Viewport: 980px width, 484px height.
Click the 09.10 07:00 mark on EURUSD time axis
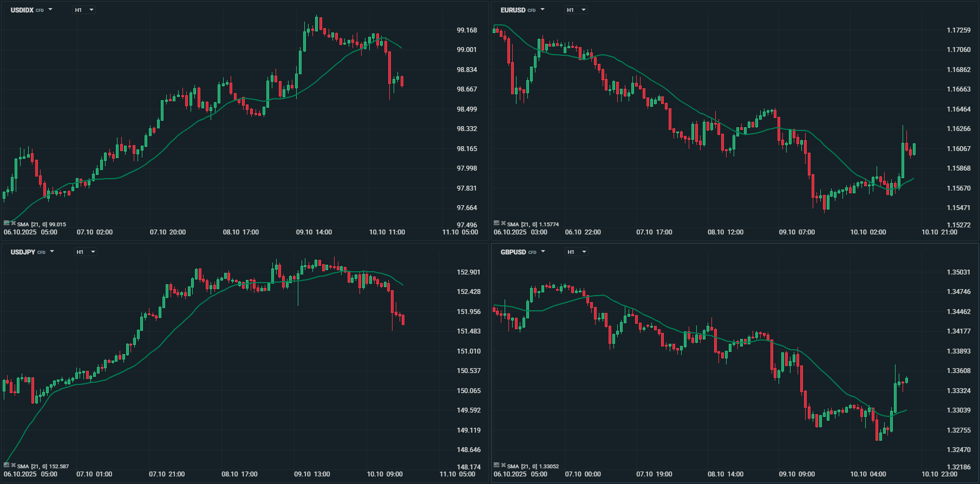point(796,232)
